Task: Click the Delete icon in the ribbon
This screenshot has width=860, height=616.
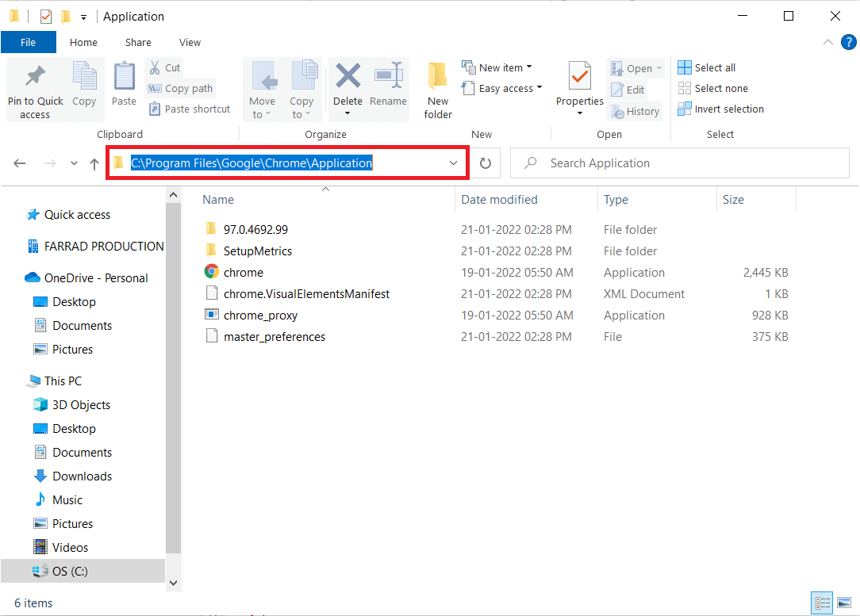Action: click(347, 78)
